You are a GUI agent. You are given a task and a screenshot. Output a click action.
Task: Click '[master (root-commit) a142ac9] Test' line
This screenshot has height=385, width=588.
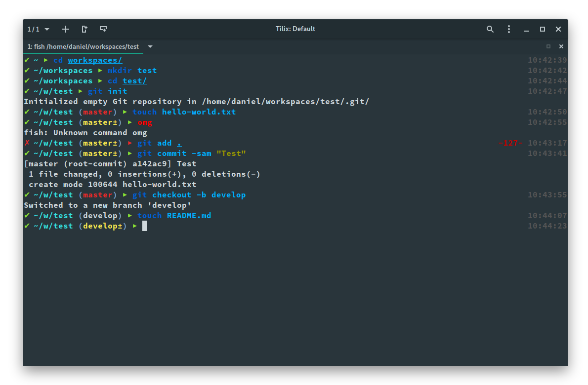[x=110, y=164]
